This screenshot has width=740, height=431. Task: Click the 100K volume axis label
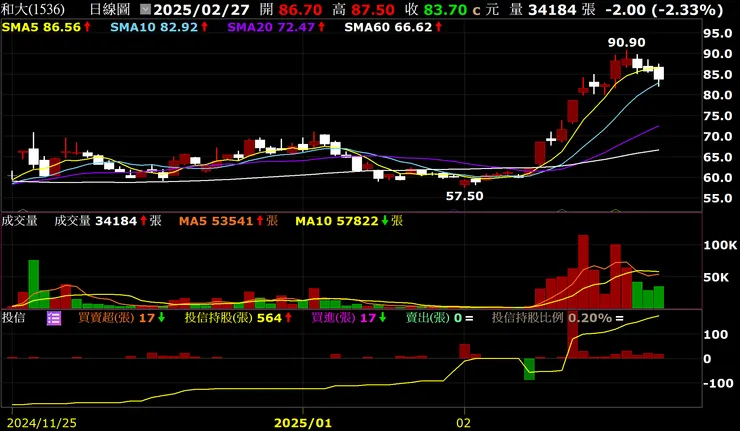720,245
